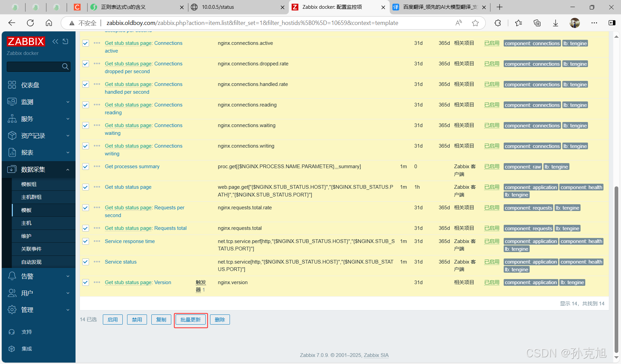The image size is (621, 364).
Task: Expand the 报表 reports menu
Action: [38, 152]
